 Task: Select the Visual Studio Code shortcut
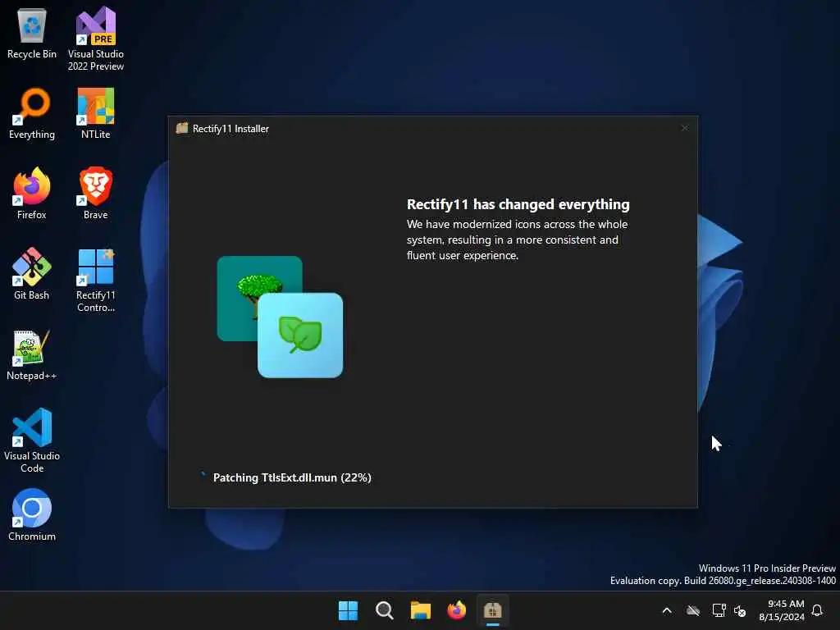pos(32,441)
